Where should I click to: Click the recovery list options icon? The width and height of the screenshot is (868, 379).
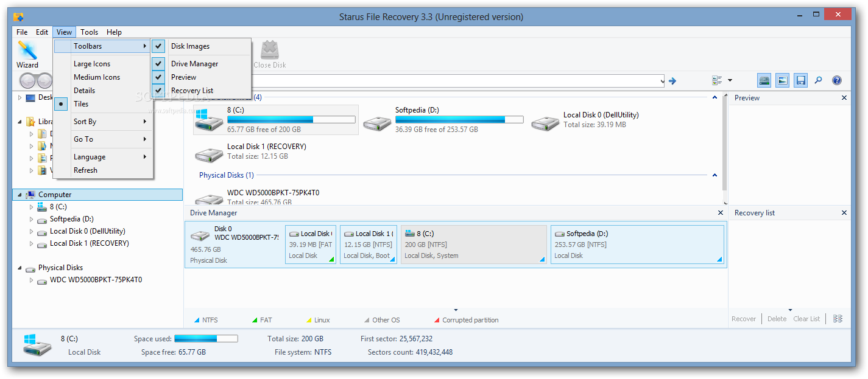click(838, 319)
